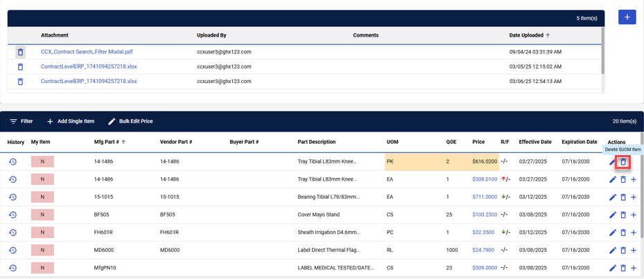Click the blue plus add attachment button
The height and width of the screenshot is (279, 644).
coord(627,17)
